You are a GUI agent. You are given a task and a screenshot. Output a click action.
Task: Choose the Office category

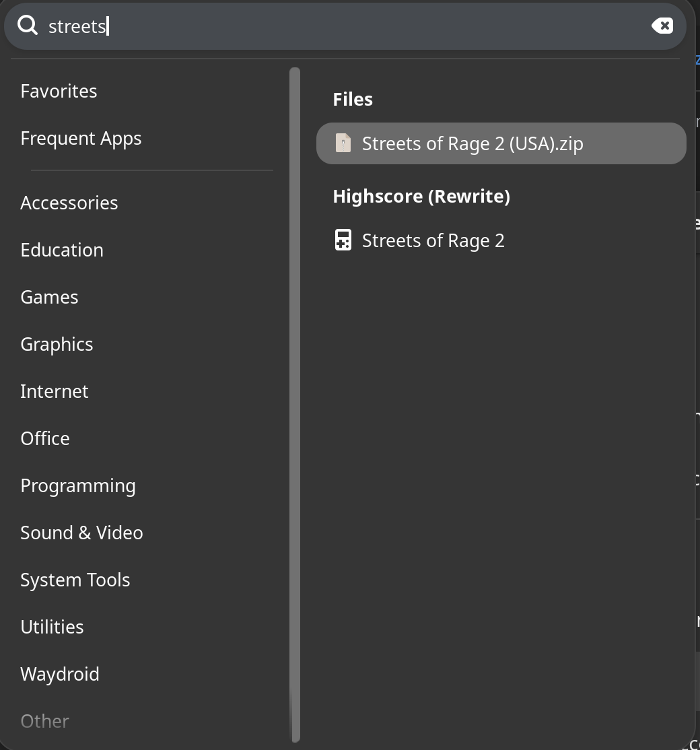pyautogui.click(x=45, y=438)
